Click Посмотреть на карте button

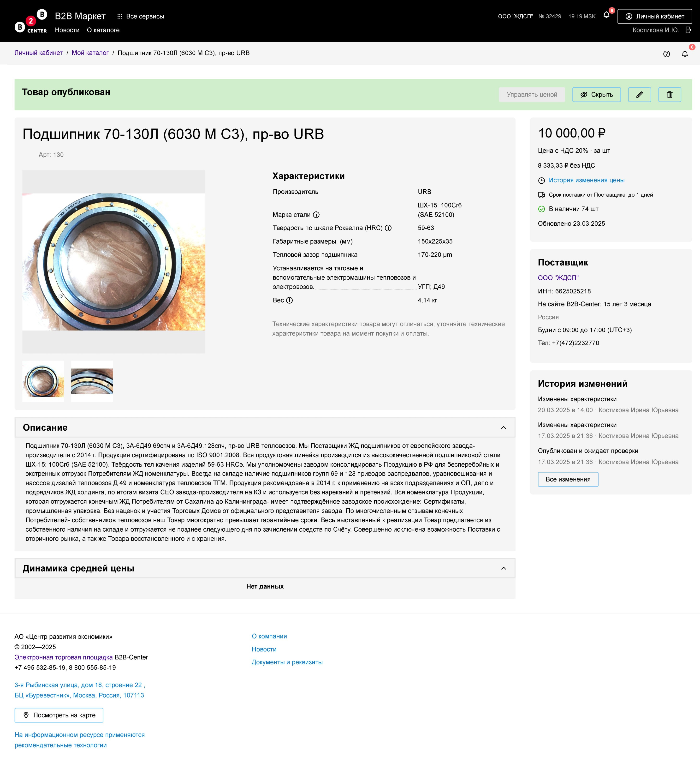[59, 715]
